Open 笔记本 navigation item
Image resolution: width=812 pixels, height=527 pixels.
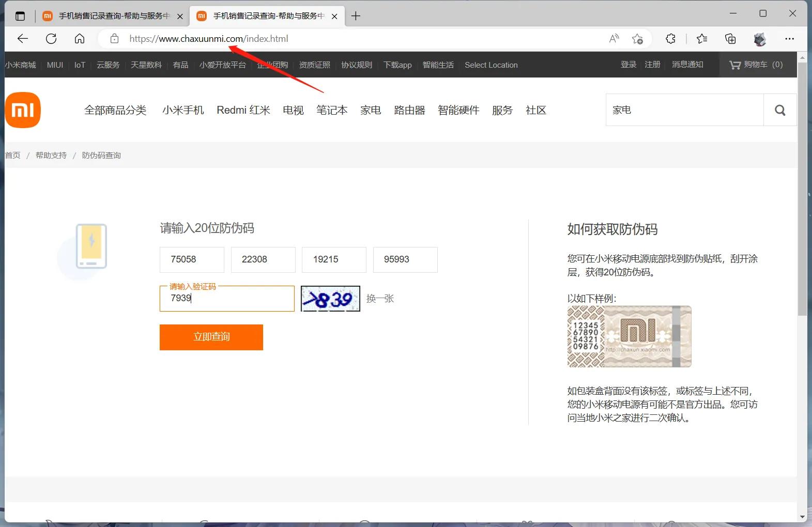pyautogui.click(x=332, y=110)
